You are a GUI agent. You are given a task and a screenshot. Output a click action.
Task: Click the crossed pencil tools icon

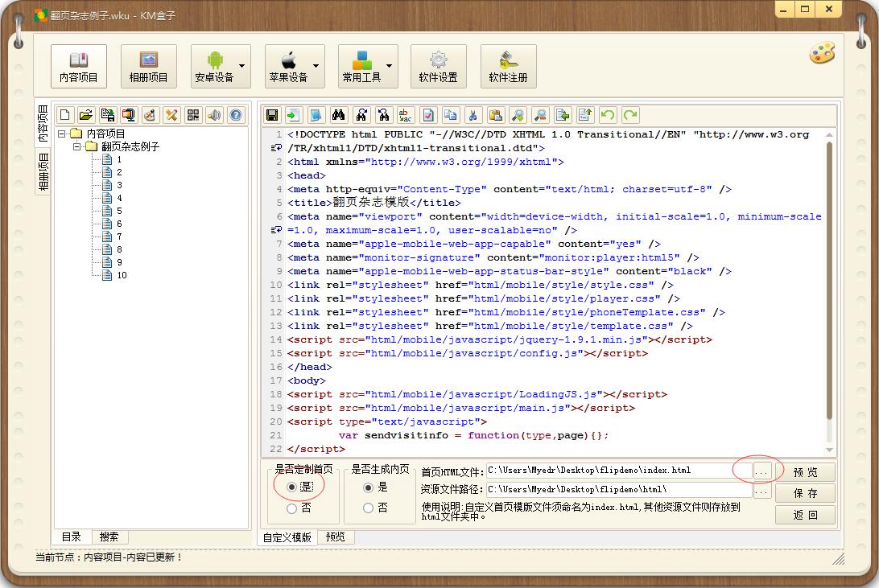[171, 115]
